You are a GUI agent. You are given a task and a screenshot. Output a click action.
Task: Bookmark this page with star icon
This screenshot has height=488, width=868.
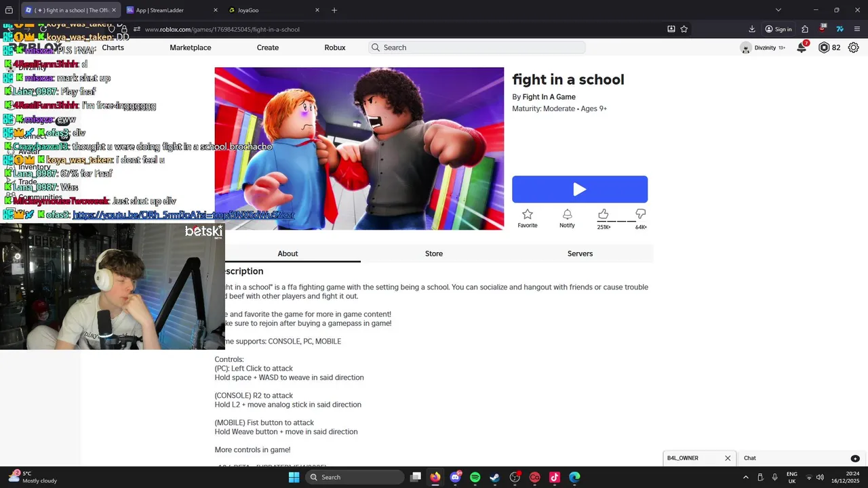click(684, 29)
